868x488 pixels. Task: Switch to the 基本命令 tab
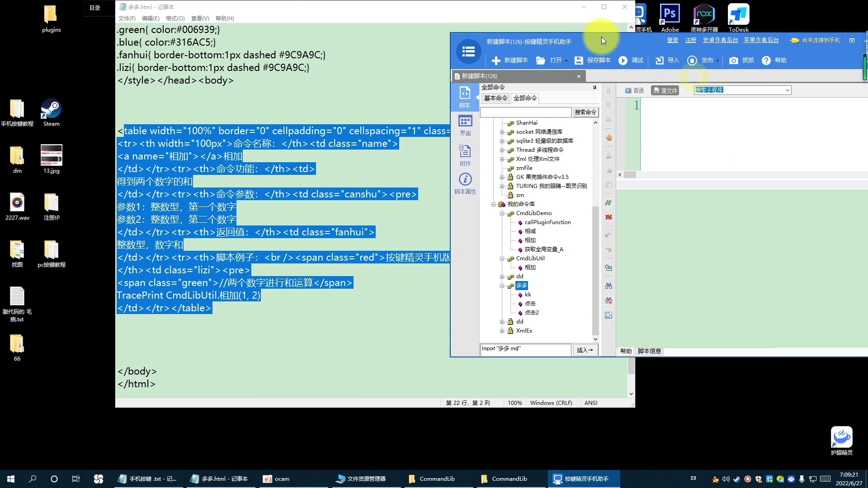coord(495,98)
